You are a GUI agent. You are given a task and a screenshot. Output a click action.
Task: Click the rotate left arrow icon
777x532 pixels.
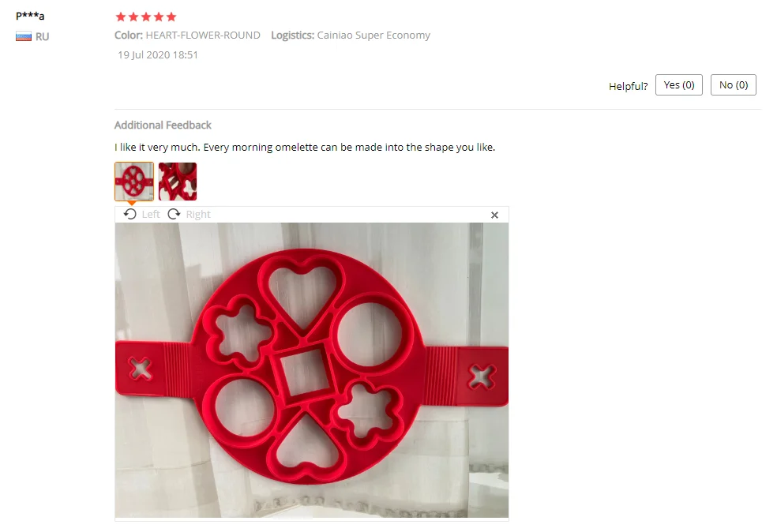[129, 214]
